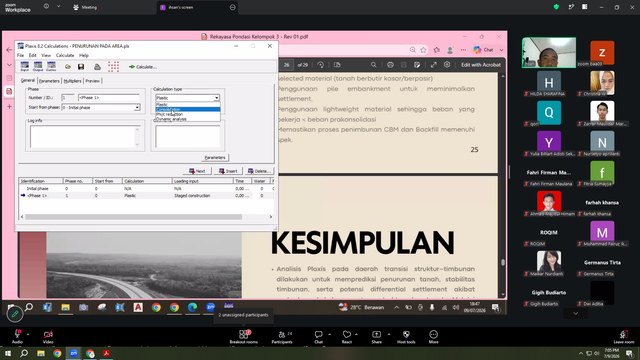Viewport: 640px width, 360px height.
Task: Open Participants panel in Zoom
Action: [x=282, y=337]
